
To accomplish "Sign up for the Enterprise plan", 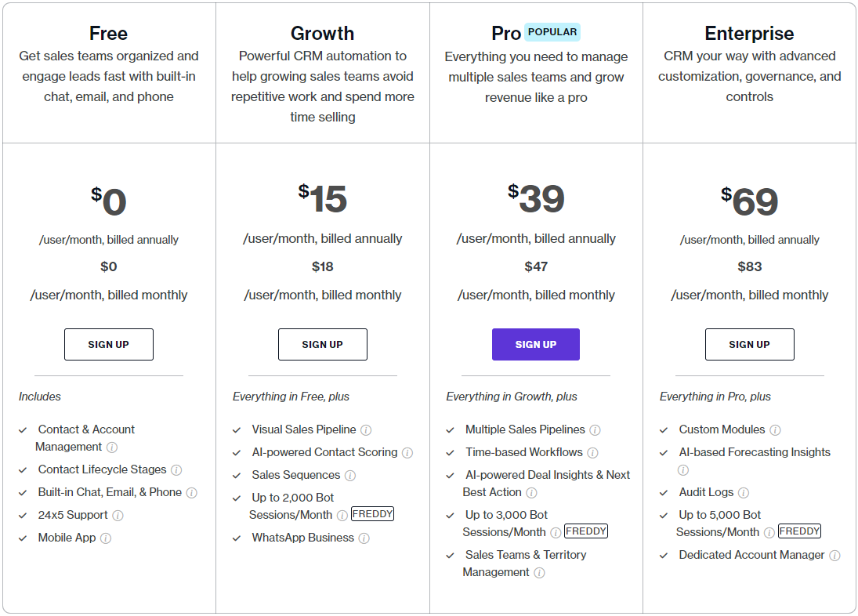I will tap(750, 345).
